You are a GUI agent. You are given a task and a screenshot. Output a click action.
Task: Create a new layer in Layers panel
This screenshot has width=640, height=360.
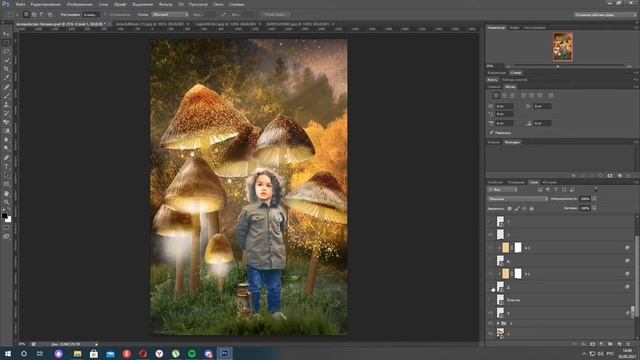[x=619, y=344]
